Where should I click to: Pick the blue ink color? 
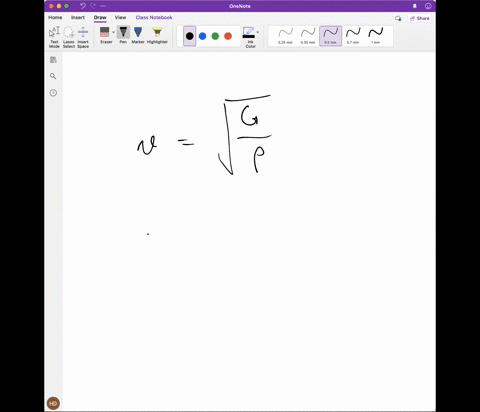coord(202,36)
